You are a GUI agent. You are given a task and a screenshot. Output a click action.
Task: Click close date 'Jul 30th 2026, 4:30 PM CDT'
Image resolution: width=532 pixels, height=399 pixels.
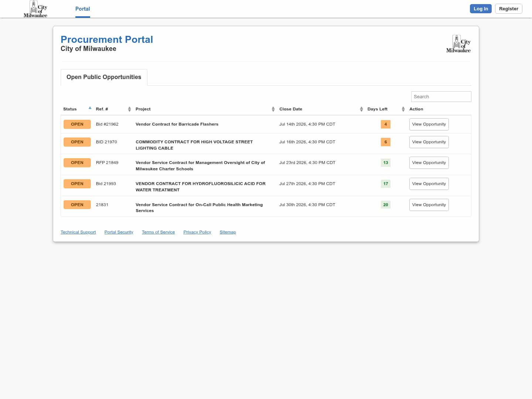(307, 205)
